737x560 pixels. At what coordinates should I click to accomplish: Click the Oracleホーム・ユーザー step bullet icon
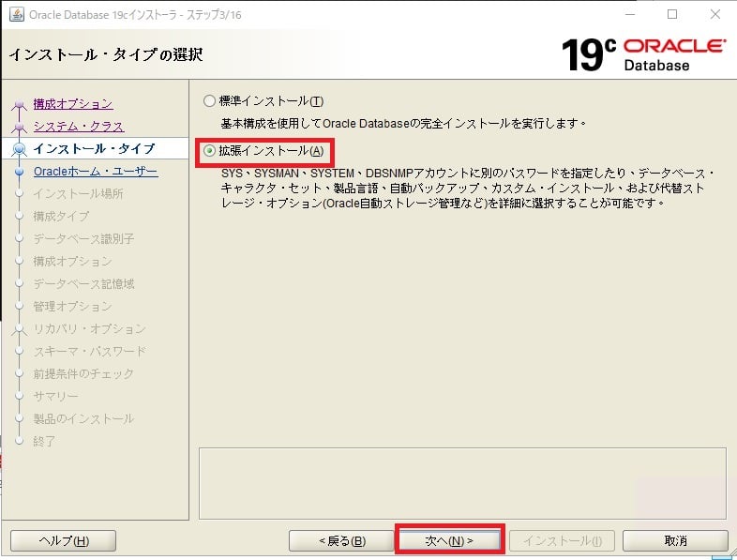click(19, 172)
